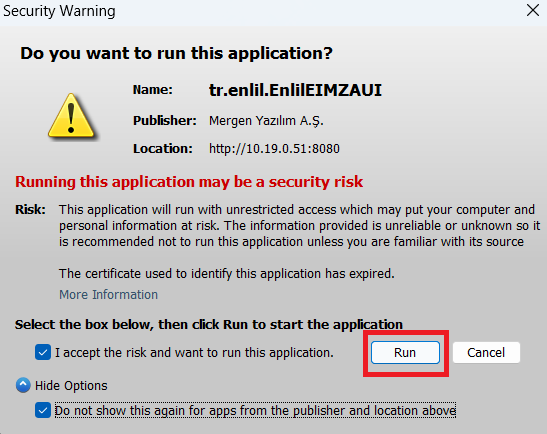
Task: Click the red security risk warning heading
Action: pyautogui.click(x=189, y=182)
